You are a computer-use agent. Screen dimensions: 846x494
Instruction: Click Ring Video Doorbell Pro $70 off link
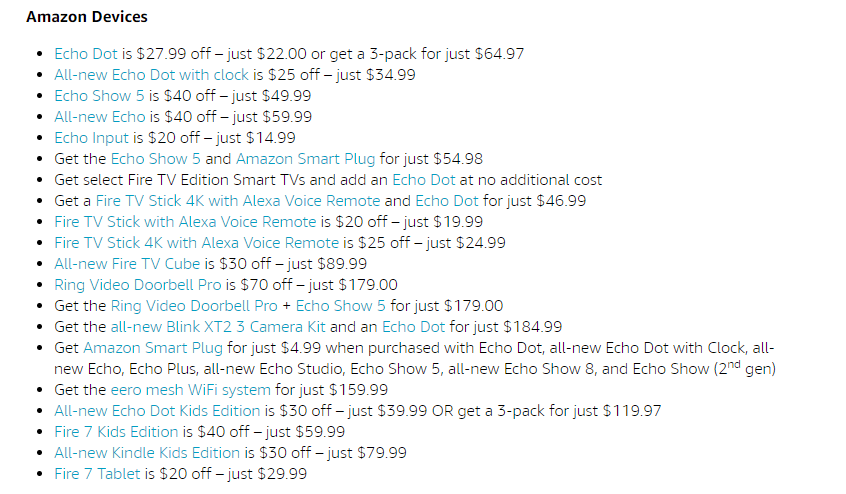click(138, 285)
